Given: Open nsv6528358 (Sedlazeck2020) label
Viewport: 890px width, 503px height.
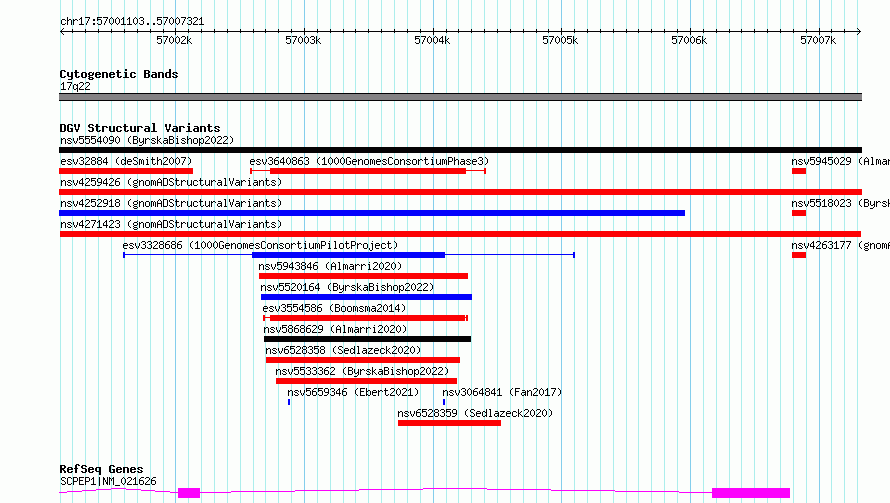Looking at the screenshot, I should [343, 350].
